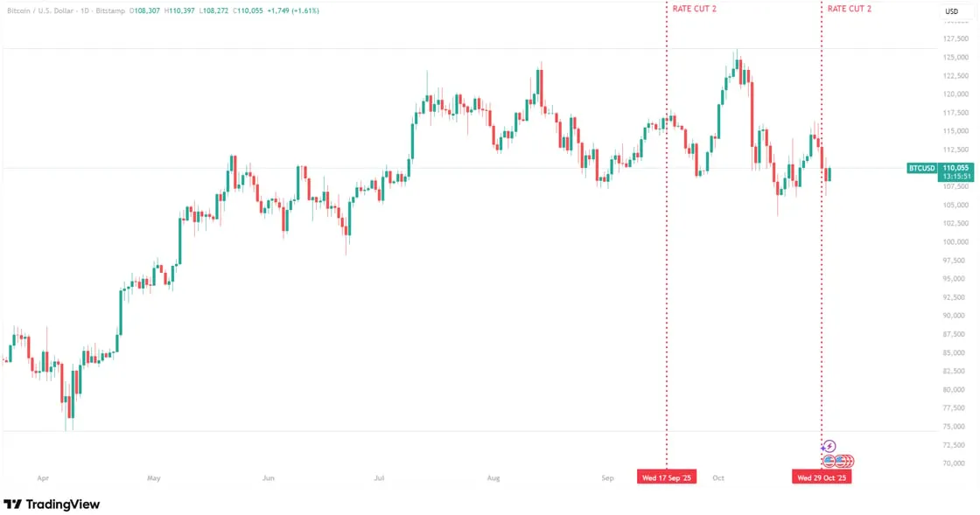Open the USD currency selector
Viewport: 980px width, 515px height.
(x=951, y=11)
